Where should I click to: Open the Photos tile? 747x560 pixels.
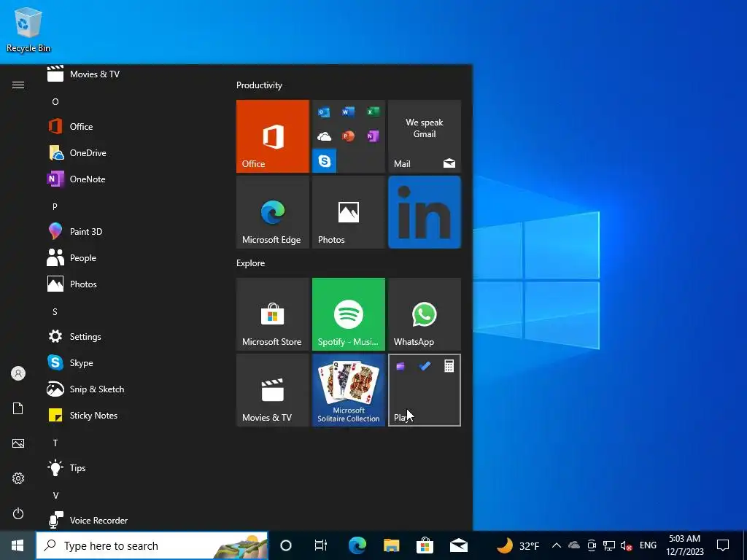[x=348, y=212]
